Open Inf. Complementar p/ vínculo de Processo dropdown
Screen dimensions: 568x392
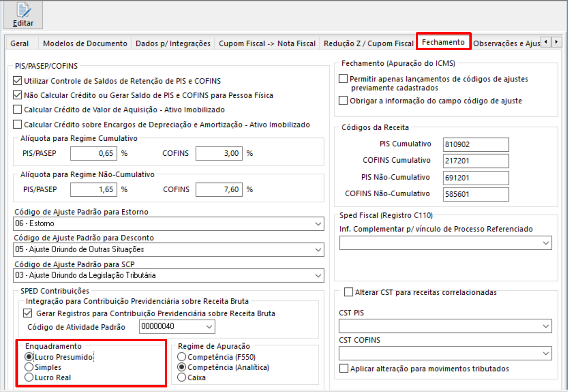(446, 243)
